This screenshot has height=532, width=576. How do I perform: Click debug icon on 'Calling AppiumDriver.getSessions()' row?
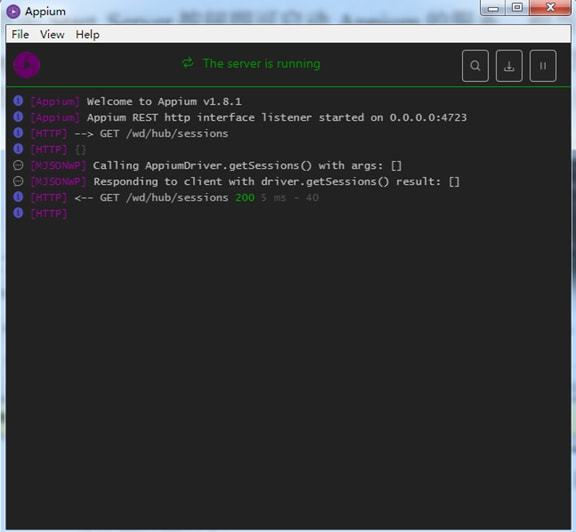18,165
